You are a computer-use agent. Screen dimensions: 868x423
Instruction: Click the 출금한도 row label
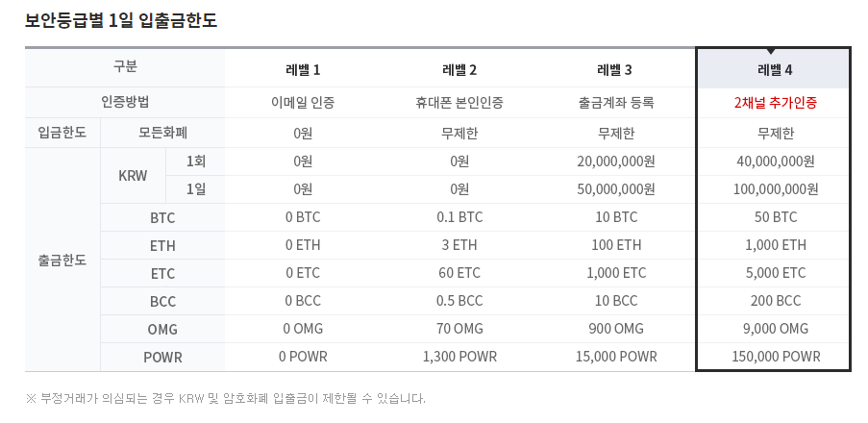pos(62,260)
